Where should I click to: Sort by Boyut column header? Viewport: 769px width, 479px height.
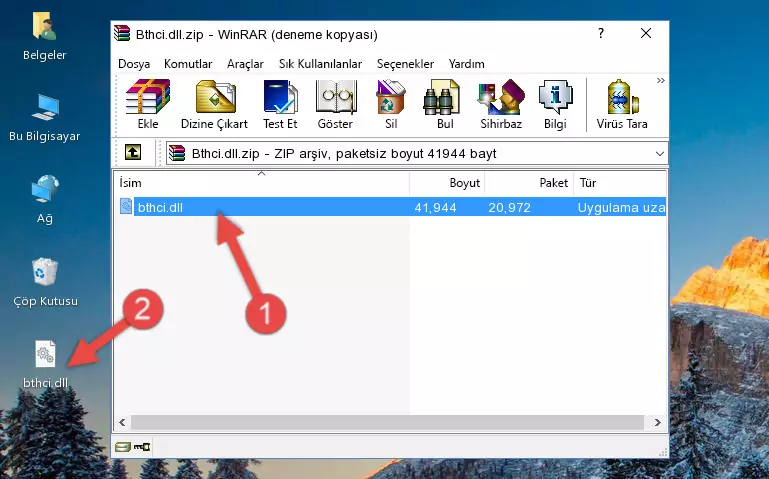click(447, 183)
